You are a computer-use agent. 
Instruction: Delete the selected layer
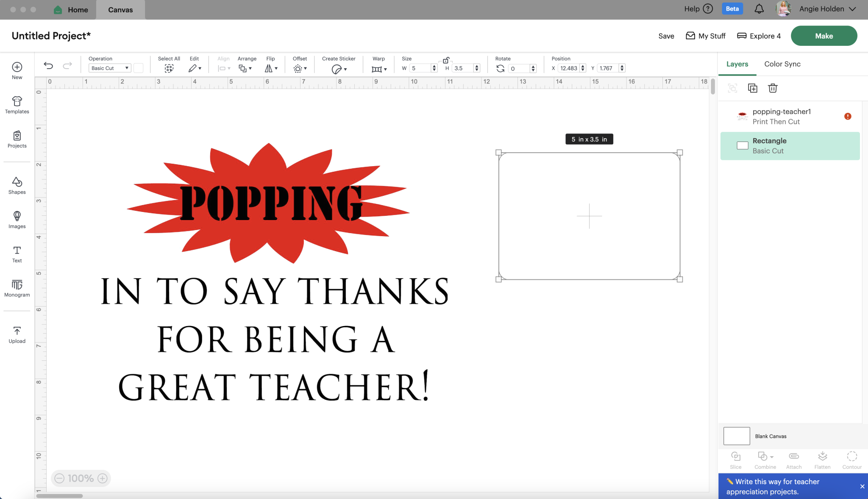click(x=773, y=88)
